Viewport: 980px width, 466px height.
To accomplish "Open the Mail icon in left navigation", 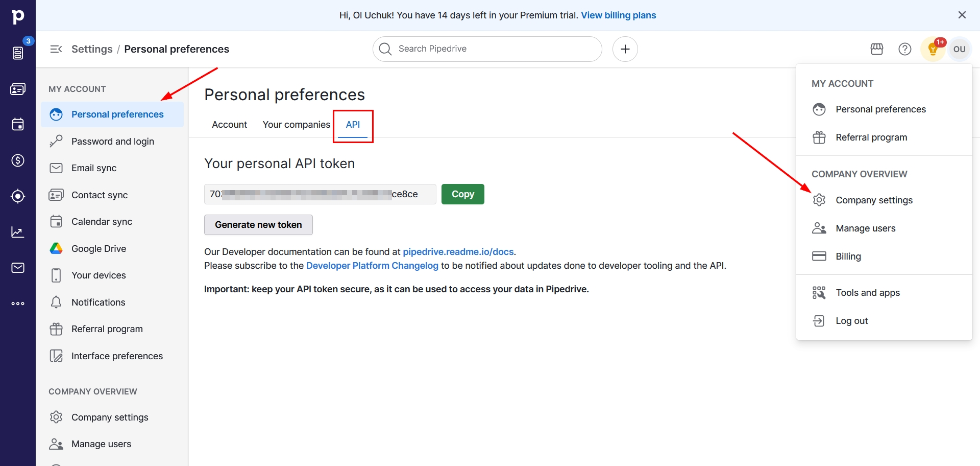I will pyautogui.click(x=18, y=268).
